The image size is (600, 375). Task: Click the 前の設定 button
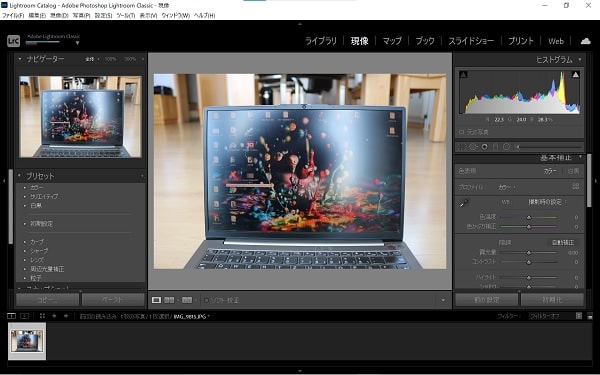tap(486, 300)
